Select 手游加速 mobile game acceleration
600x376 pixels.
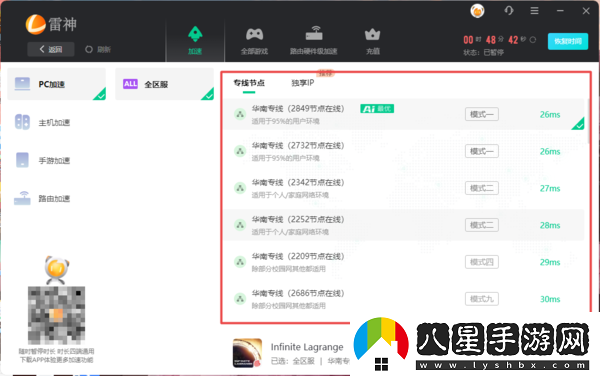click(x=42, y=160)
